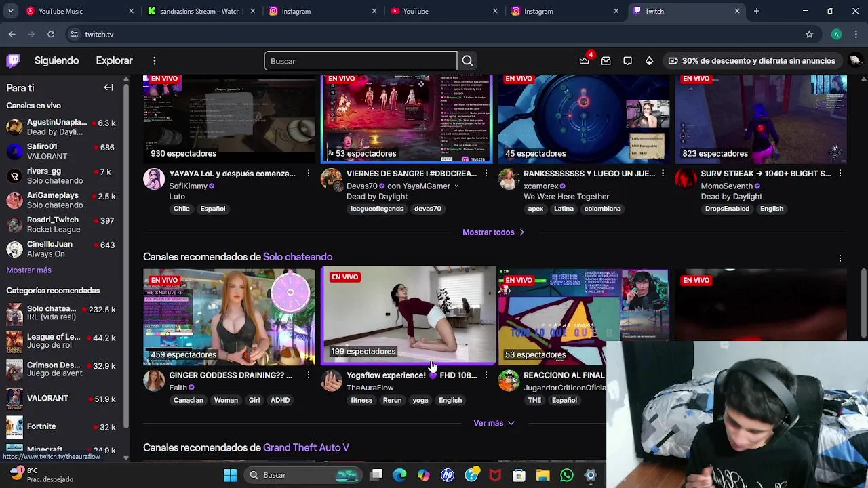Expand Mostrar todos for live channels
868x488 pixels.
tap(494, 232)
